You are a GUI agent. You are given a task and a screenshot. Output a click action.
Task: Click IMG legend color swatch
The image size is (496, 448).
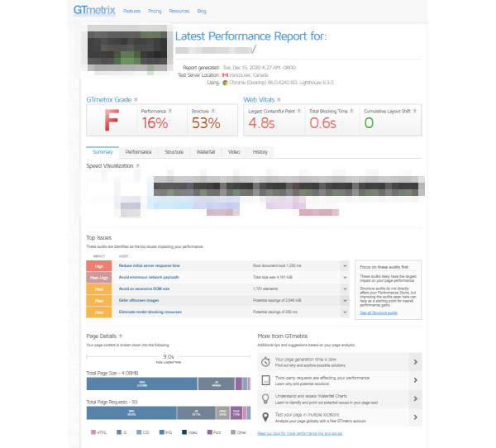click(162, 432)
